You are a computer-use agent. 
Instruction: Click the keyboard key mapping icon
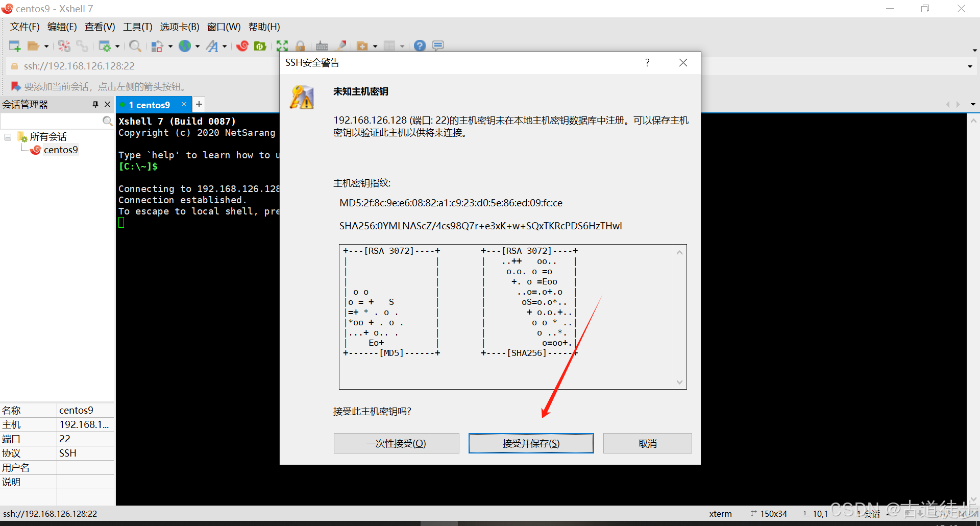pyautogui.click(x=322, y=46)
